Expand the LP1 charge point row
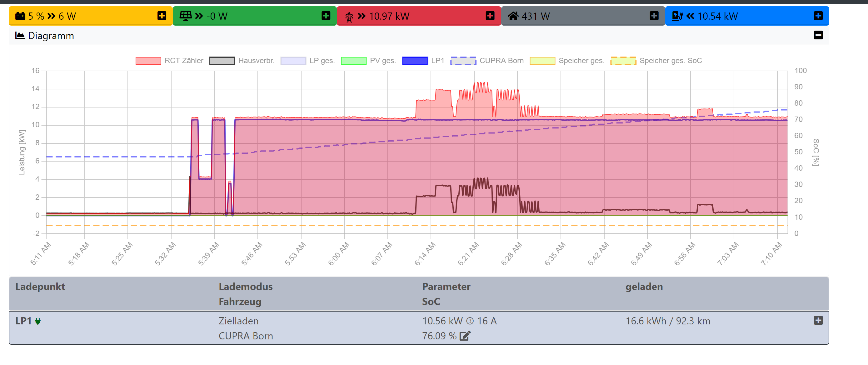Screen dimensions: 868x365 818,320
